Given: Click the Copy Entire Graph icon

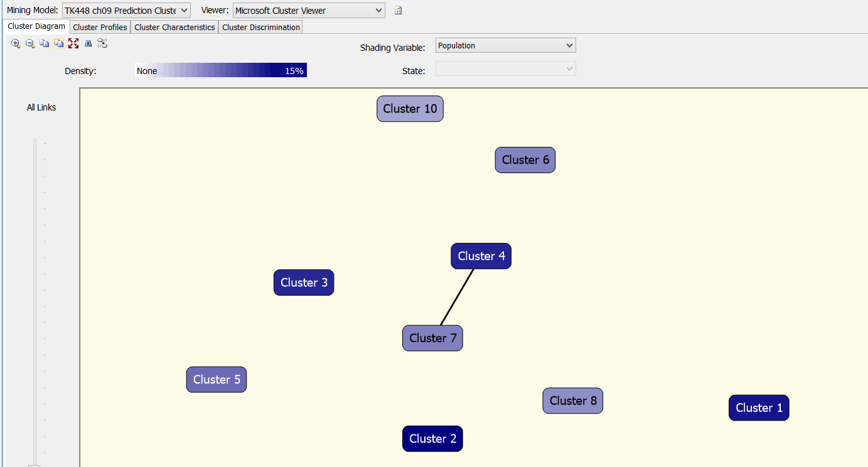Looking at the screenshot, I should pyautogui.click(x=58, y=43).
